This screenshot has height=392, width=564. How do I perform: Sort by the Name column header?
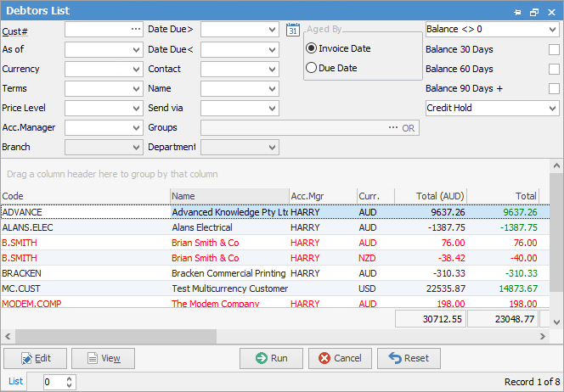(x=228, y=196)
